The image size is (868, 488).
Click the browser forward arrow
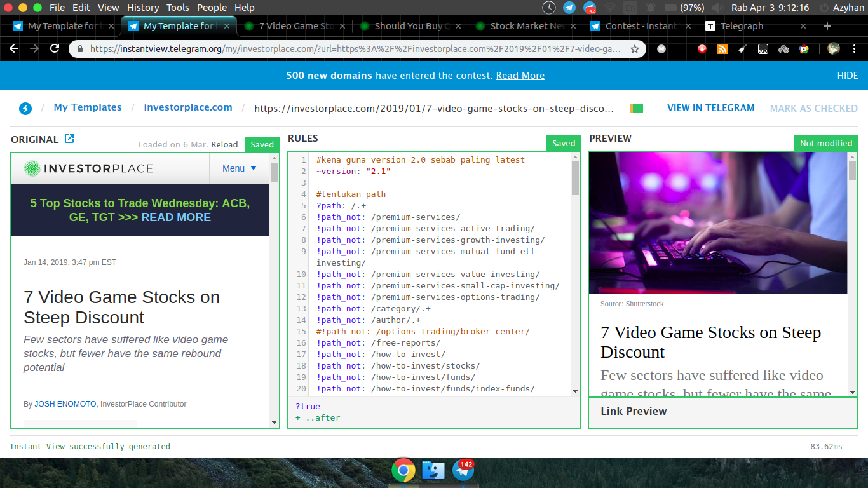34,49
